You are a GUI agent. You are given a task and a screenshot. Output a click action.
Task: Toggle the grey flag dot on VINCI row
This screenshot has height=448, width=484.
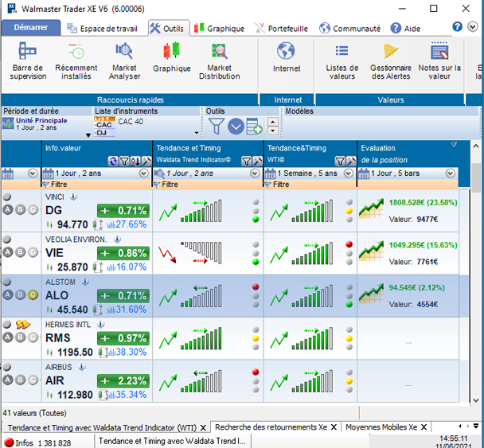[7, 197]
